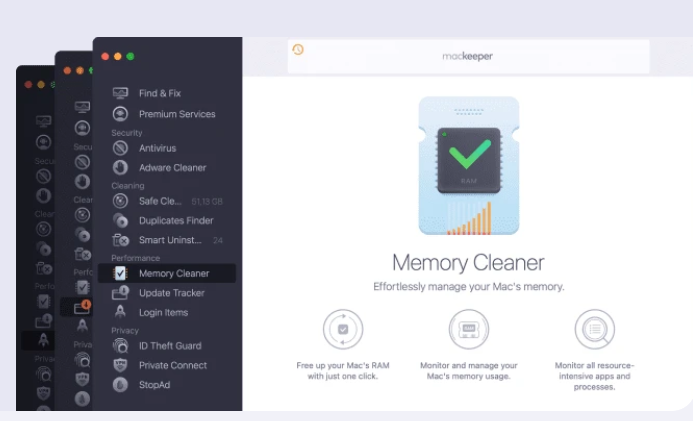This screenshot has height=421, width=693.
Task: Click 'Free up your Mac's RAM' description
Action: pos(343,371)
